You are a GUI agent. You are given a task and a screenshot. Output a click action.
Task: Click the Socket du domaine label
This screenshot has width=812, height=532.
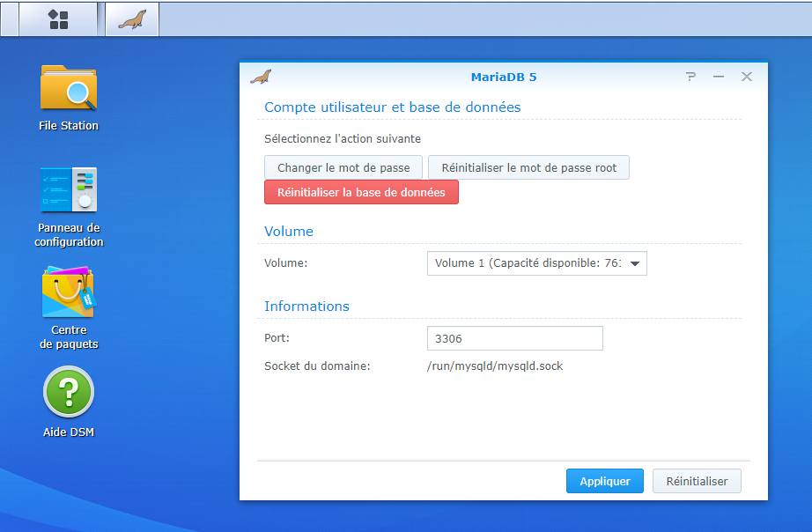317,366
